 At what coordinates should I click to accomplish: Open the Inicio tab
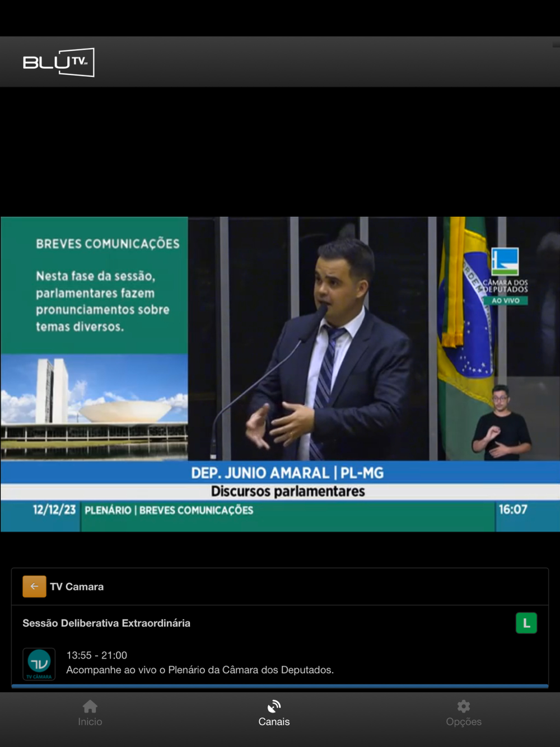pyautogui.click(x=90, y=713)
